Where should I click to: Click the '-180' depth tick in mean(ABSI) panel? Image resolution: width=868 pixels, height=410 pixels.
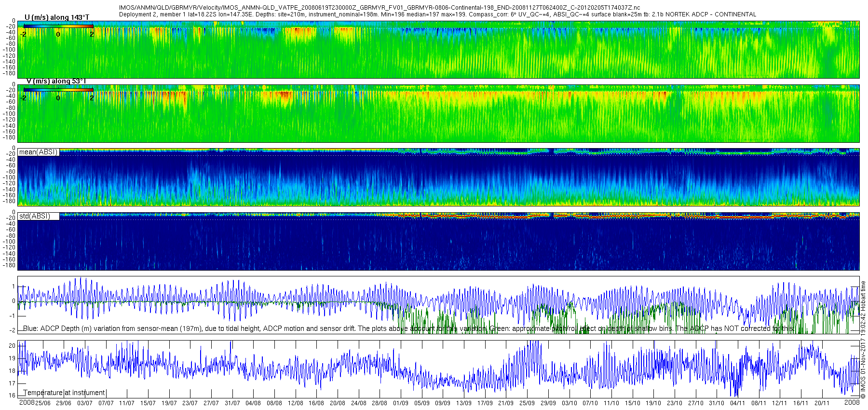point(10,201)
